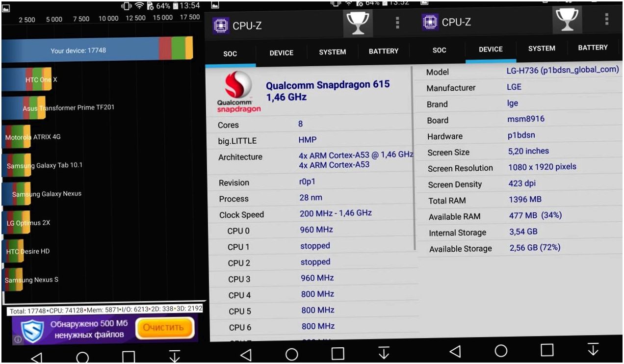Viewport: 624px width, 364px height.
Task: Tap the picture notification icon above the benchmark chart
Action: pos(6,7)
